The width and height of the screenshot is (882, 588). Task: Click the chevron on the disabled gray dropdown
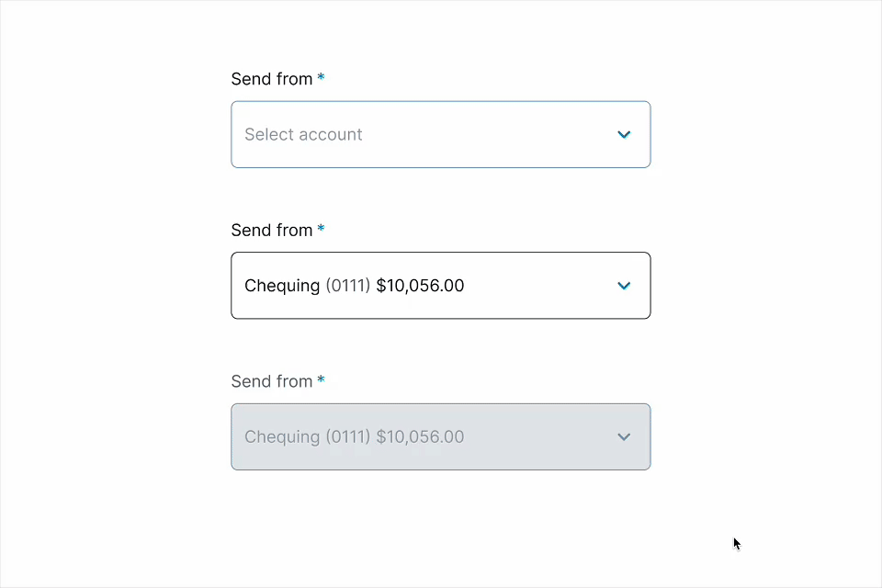pyautogui.click(x=624, y=436)
